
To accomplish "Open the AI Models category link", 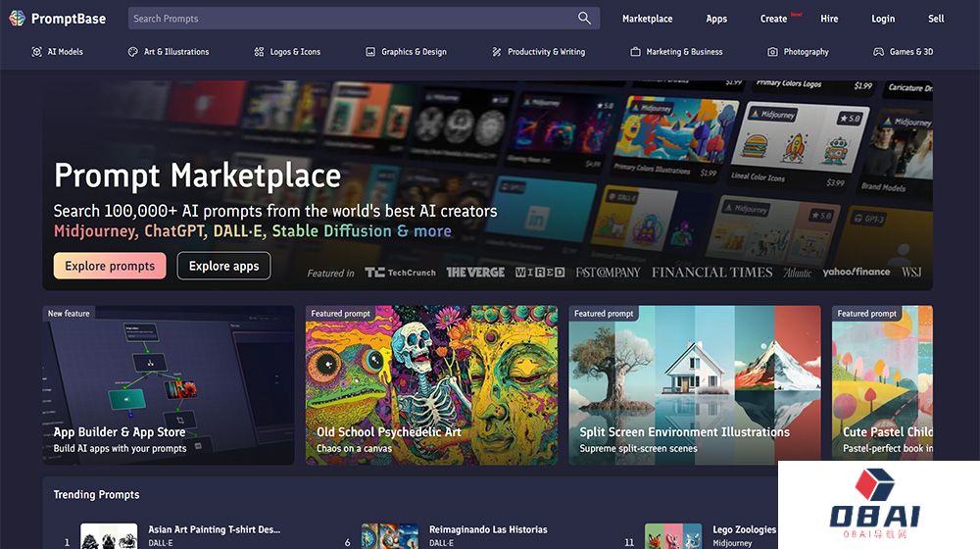I will 66,52.
